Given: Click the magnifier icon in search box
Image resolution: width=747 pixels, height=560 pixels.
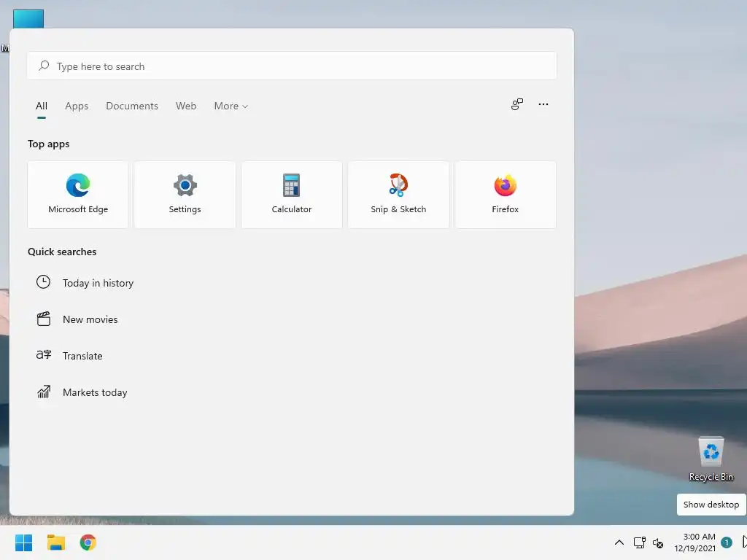Looking at the screenshot, I should click(x=44, y=66).
